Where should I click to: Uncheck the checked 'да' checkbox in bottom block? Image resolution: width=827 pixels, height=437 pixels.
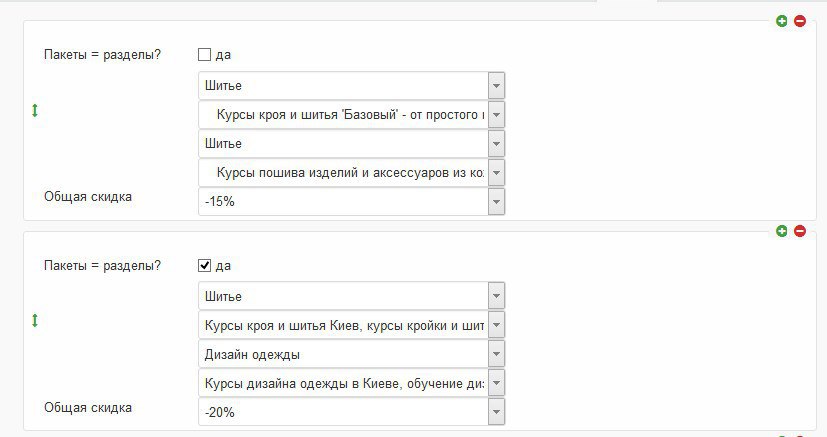(x=204, y=265)
